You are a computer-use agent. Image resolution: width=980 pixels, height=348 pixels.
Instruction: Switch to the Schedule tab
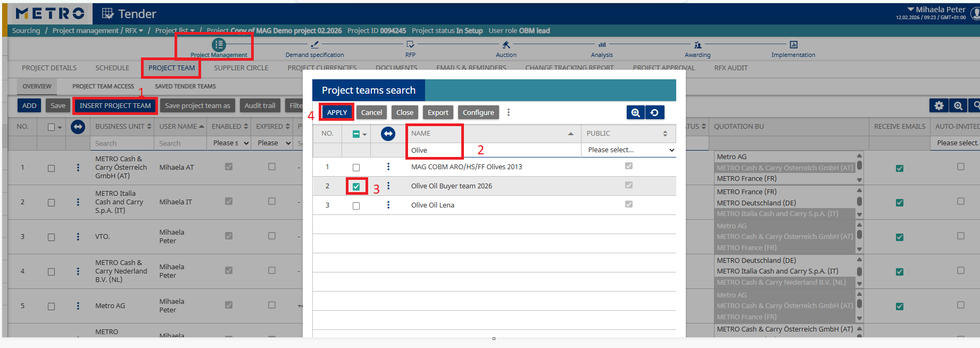point(112,68)
